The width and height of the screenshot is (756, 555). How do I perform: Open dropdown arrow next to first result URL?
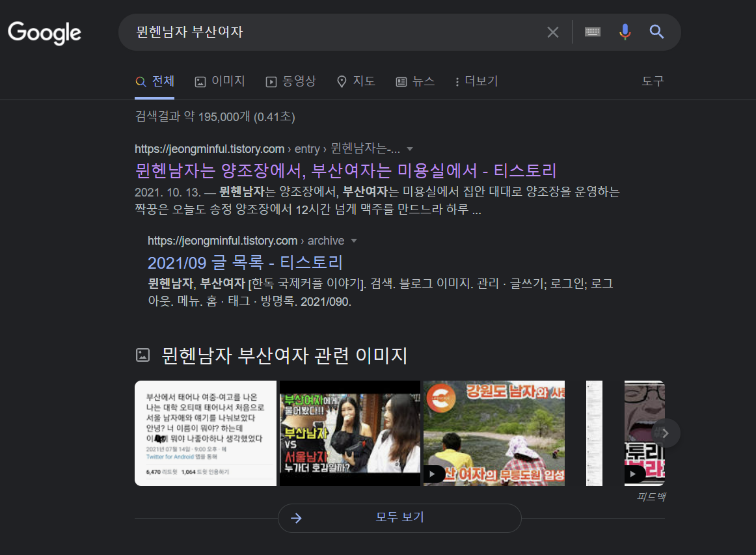(410, 149)
